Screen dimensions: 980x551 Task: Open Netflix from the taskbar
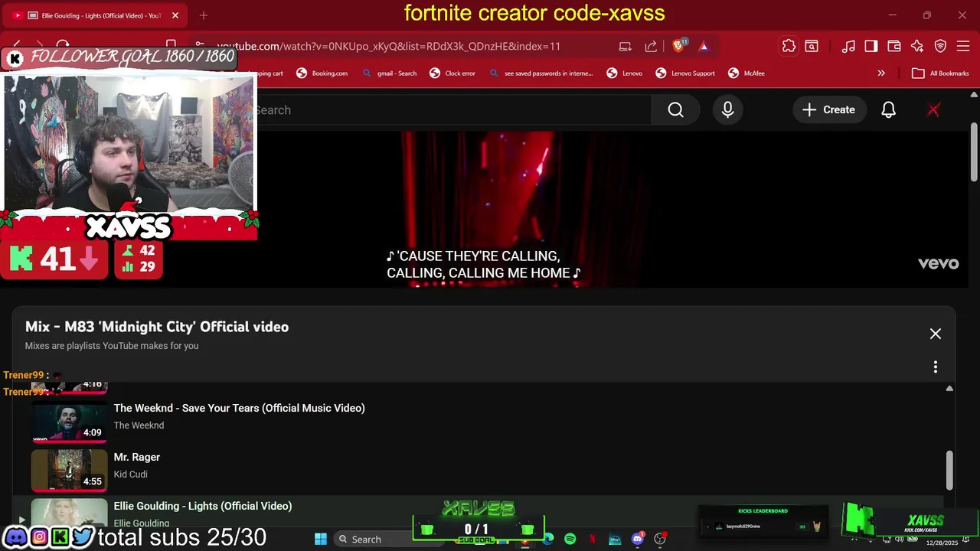(x=593, y=539)
